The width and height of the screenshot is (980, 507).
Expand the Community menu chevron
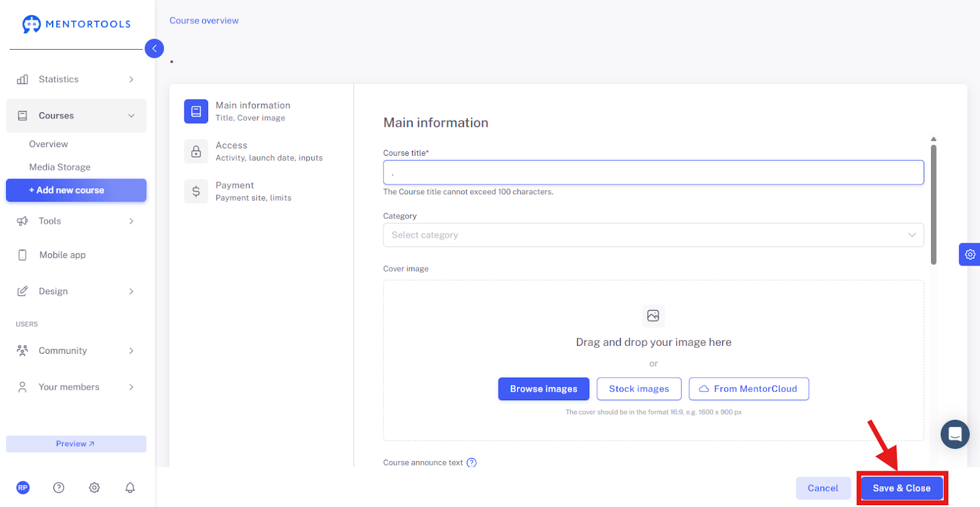pos(131,351)
